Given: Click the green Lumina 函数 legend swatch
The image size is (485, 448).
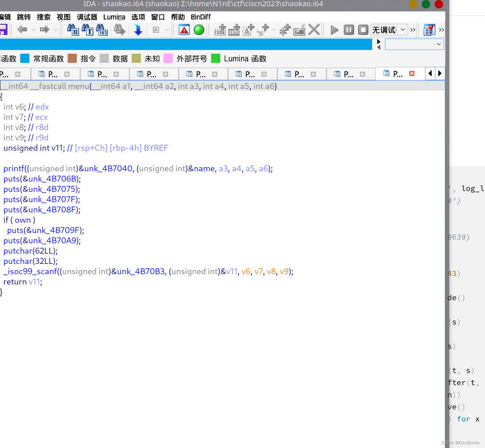Looking at the screenshot, I should pos(216,58).
